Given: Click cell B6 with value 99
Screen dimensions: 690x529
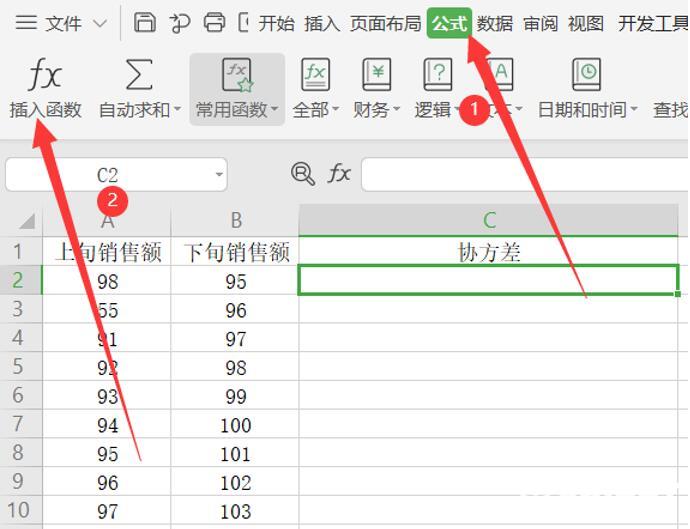Looking at the screenshot, I should [x=235, y=395].
